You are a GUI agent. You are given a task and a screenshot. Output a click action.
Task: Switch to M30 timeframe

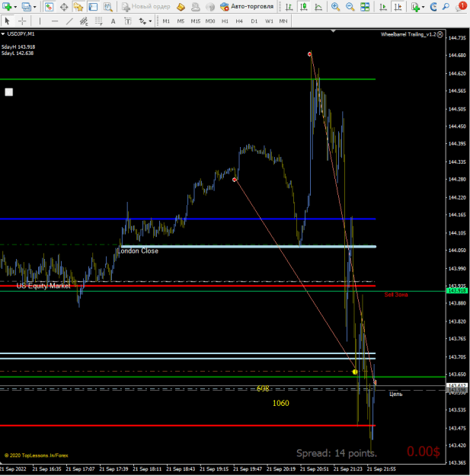click(210, 21)
